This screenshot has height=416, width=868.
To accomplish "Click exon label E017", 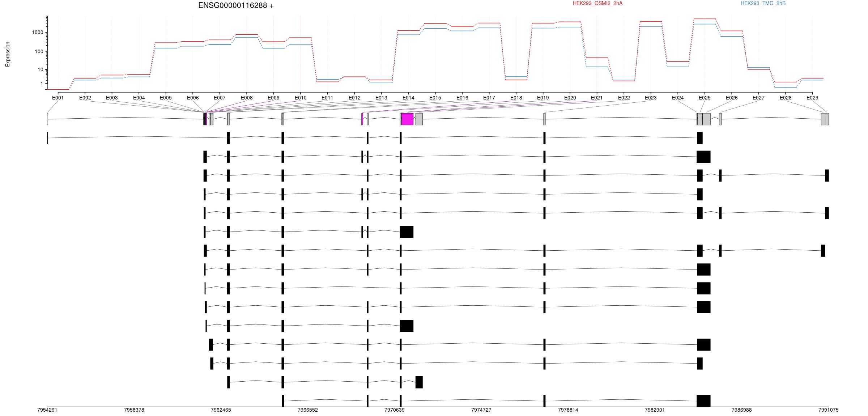I will [489, 98].
